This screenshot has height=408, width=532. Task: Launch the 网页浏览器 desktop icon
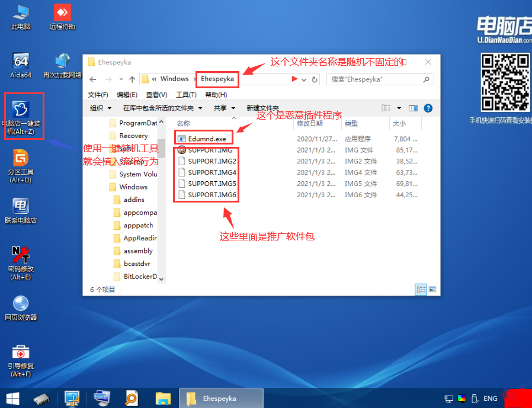(x=21, y=307)
